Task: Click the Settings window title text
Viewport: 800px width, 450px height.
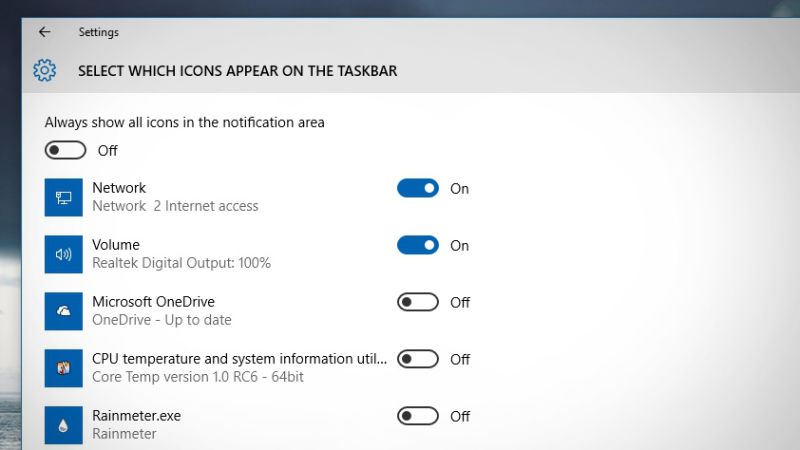Action: point(99,32)
